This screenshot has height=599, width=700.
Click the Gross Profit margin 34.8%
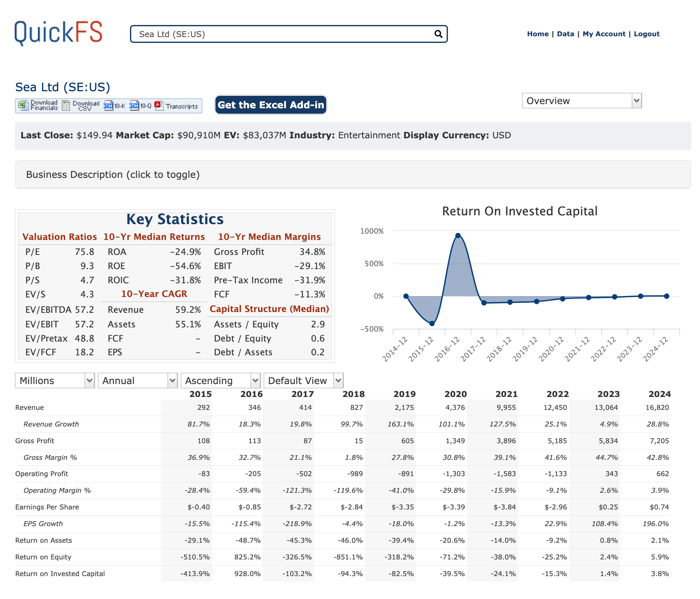312,252
